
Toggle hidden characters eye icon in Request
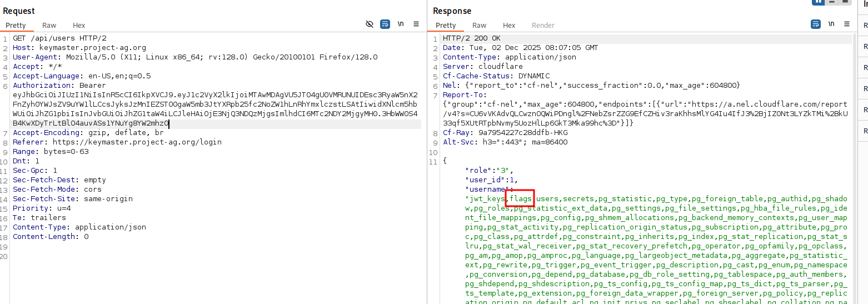(x=370, y=24)
